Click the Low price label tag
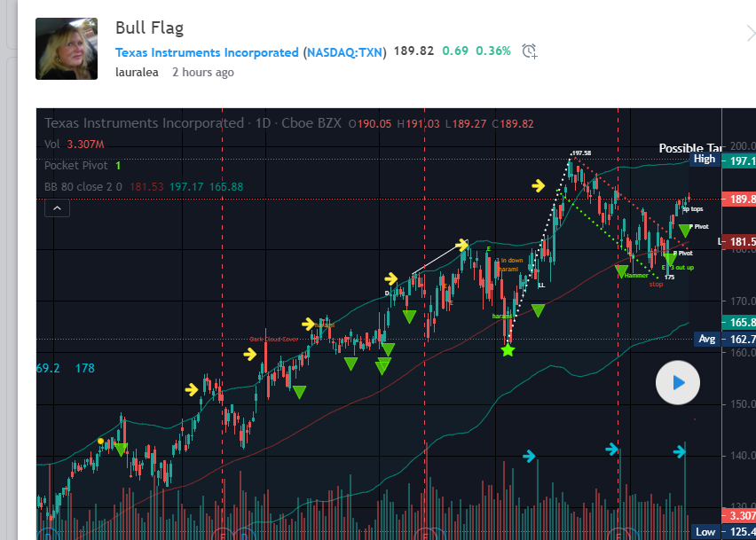The image size is (756, 540). (705, 532)
